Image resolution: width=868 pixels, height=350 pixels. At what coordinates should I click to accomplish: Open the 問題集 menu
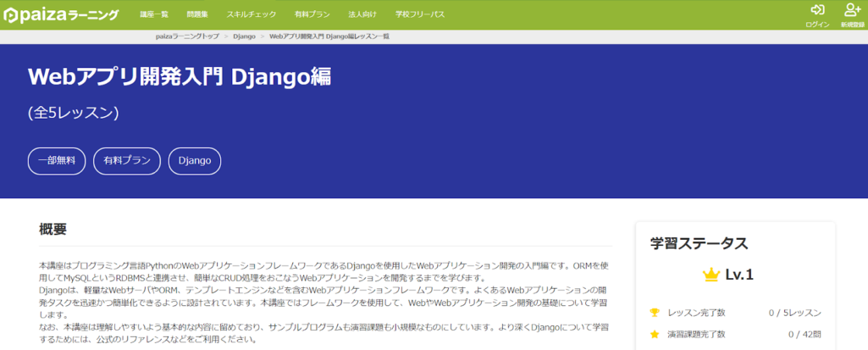197,14
